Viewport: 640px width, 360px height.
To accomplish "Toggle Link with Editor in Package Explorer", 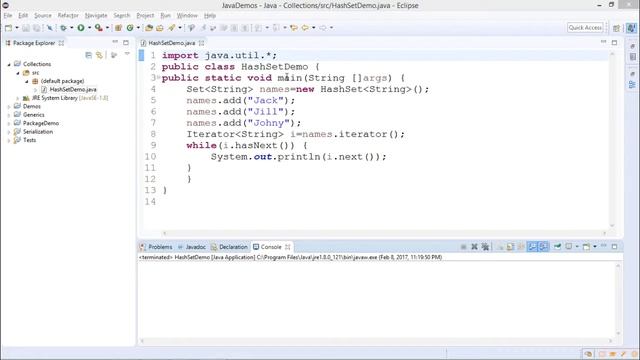I will click(x=99, y=55).
